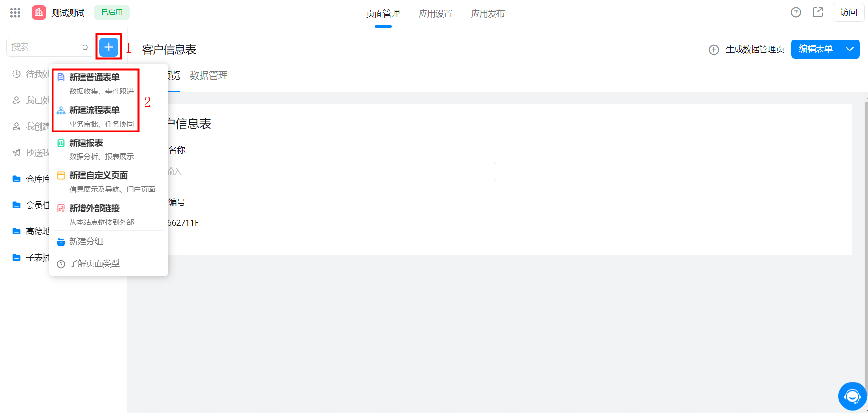Viewport: 868px width, 413px height.
Task: Expand the 编辑表单 dropdown arrow
Action: 850,49
